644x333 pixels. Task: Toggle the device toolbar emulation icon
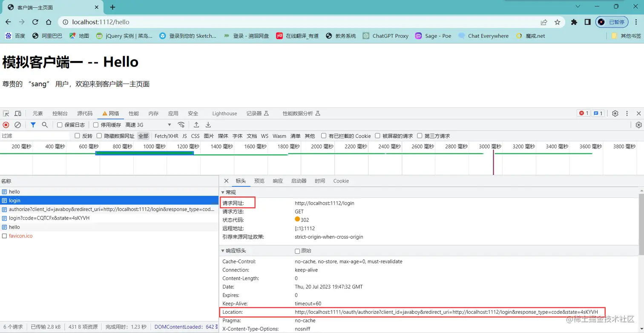point(18,113)
